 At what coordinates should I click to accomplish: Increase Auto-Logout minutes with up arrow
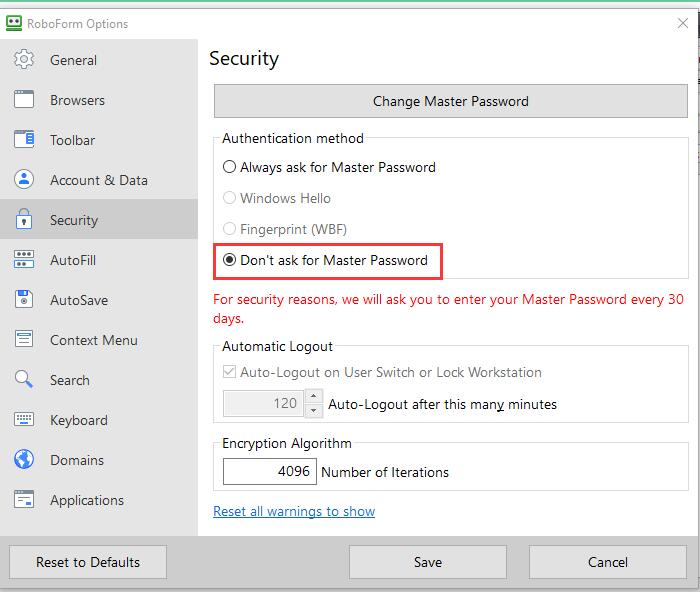pos(313,397)
